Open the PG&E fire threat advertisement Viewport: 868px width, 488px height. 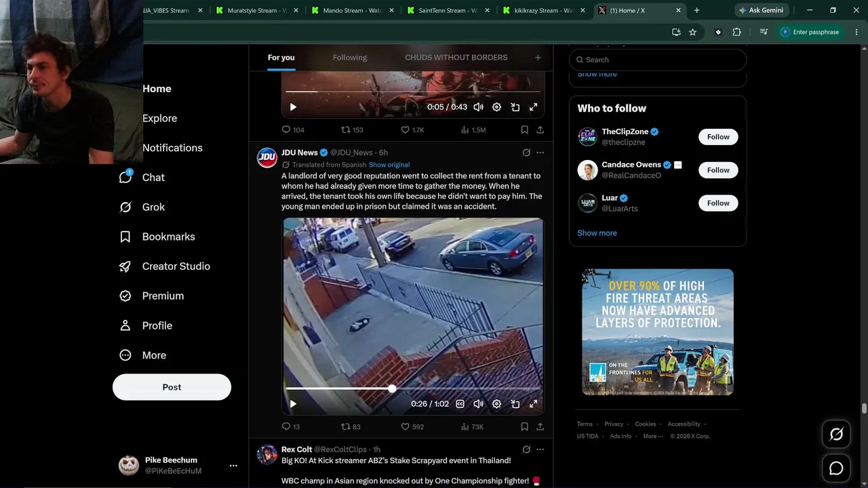658,332
